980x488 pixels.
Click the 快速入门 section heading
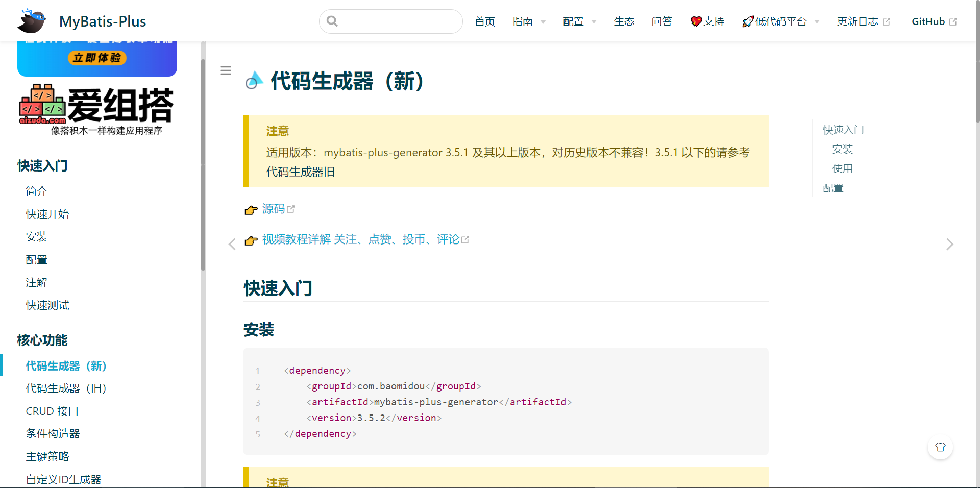click(x=278, y=288)
